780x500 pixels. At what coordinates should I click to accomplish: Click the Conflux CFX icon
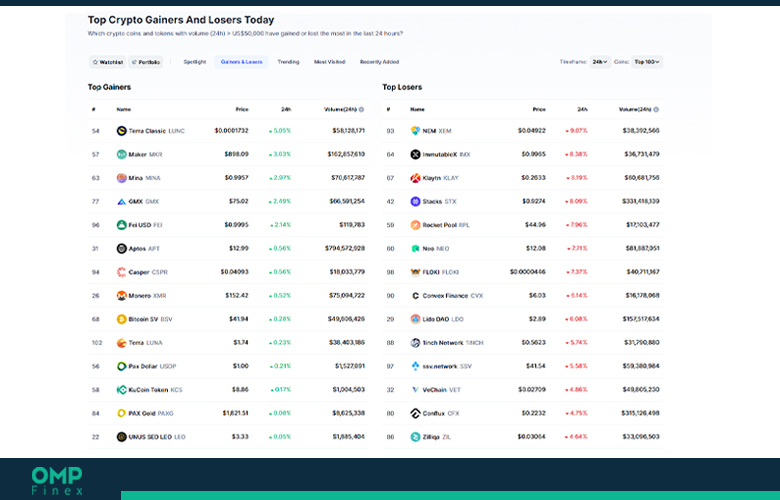pos(415,413)
